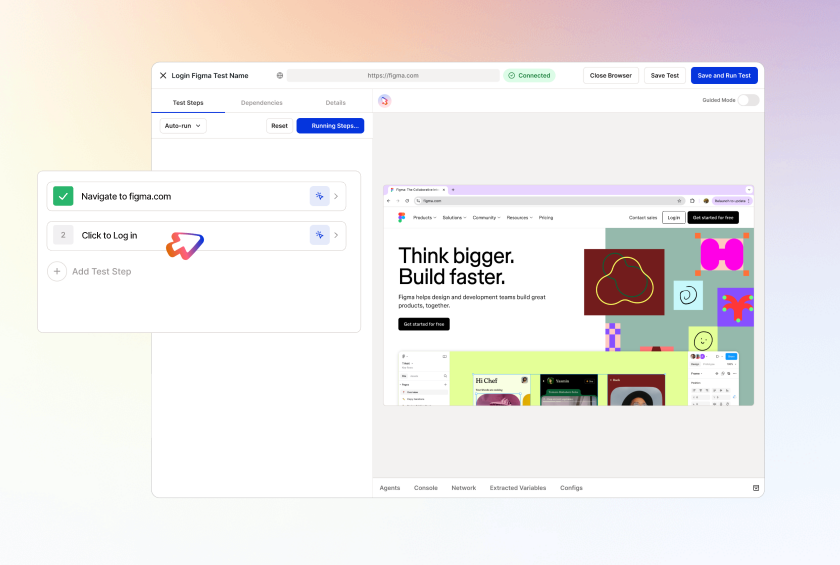Open the Agents tab

click(389, 488)
